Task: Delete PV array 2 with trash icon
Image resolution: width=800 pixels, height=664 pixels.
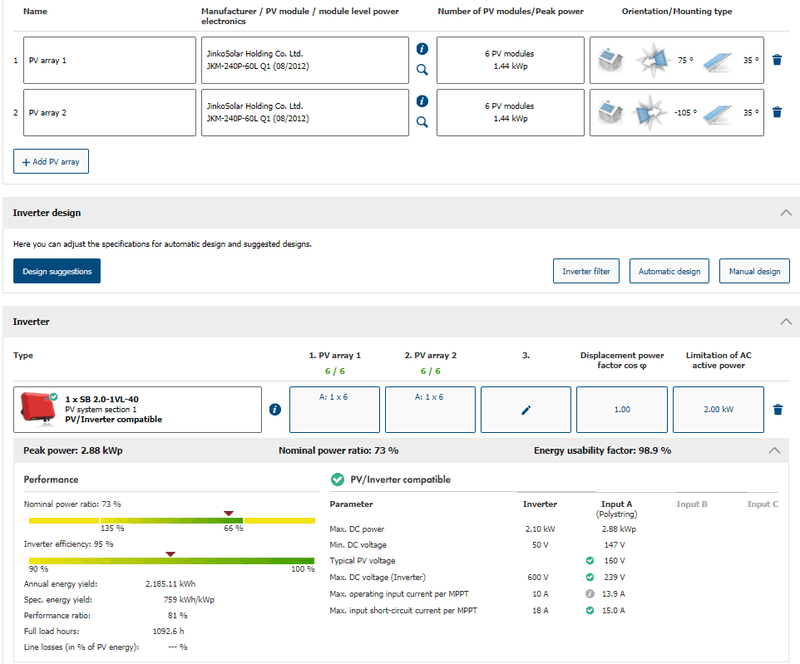Action: pyautogui.click(x=777, y=112)
